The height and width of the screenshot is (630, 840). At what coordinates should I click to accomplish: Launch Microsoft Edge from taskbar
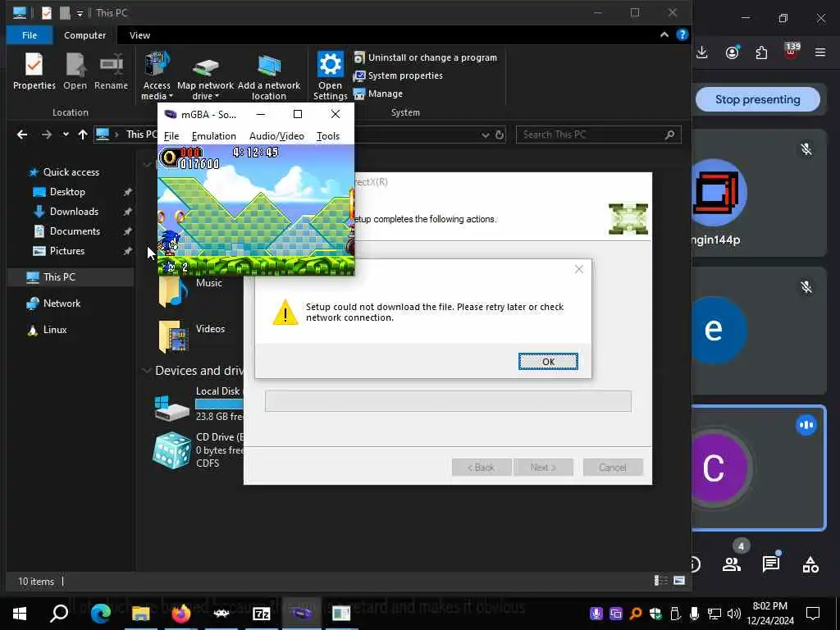click(x=100, y=614)
